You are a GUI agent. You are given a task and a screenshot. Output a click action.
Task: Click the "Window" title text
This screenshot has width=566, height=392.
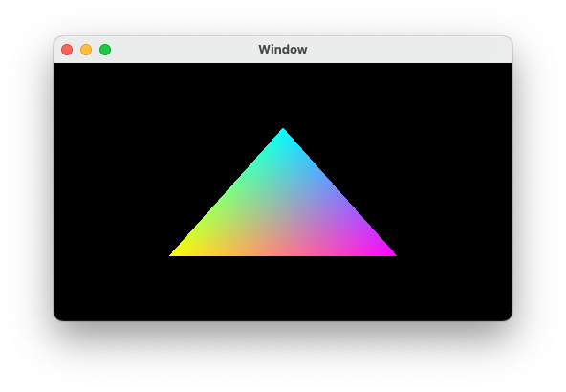pos(283,50)
